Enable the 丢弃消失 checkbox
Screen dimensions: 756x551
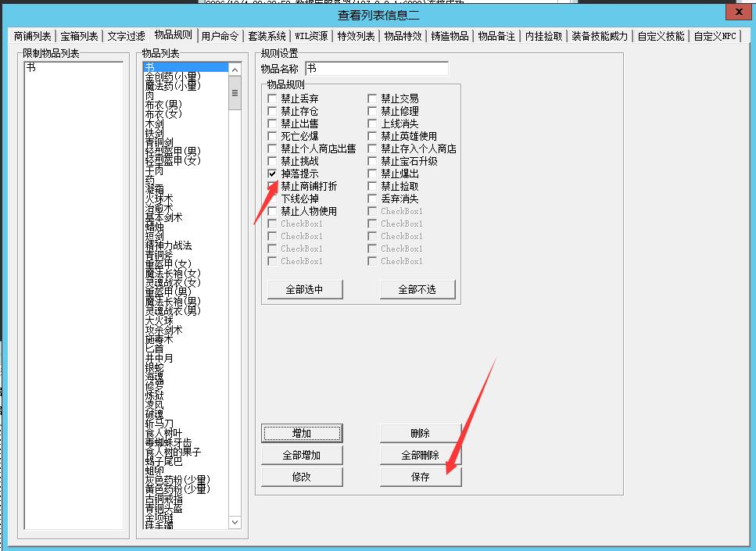click(372, 199)
